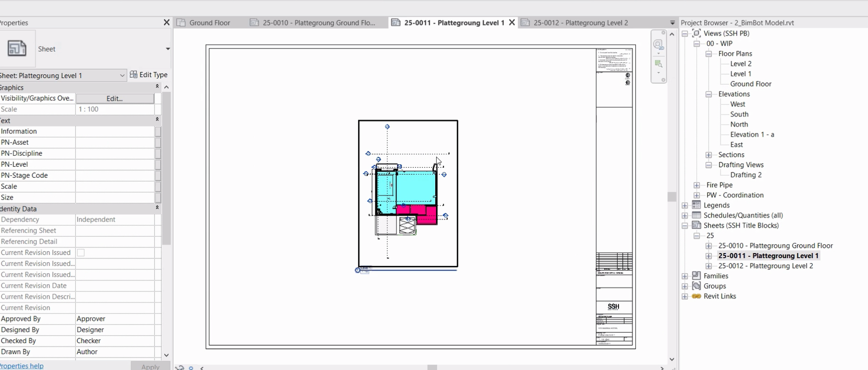Click the sheet icon on the 25-0010 tab

[254, 23]
